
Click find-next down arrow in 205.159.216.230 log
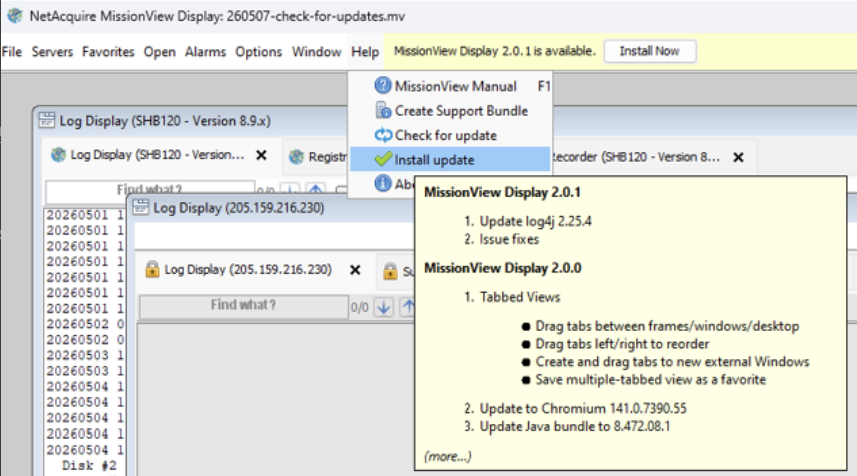384,307
